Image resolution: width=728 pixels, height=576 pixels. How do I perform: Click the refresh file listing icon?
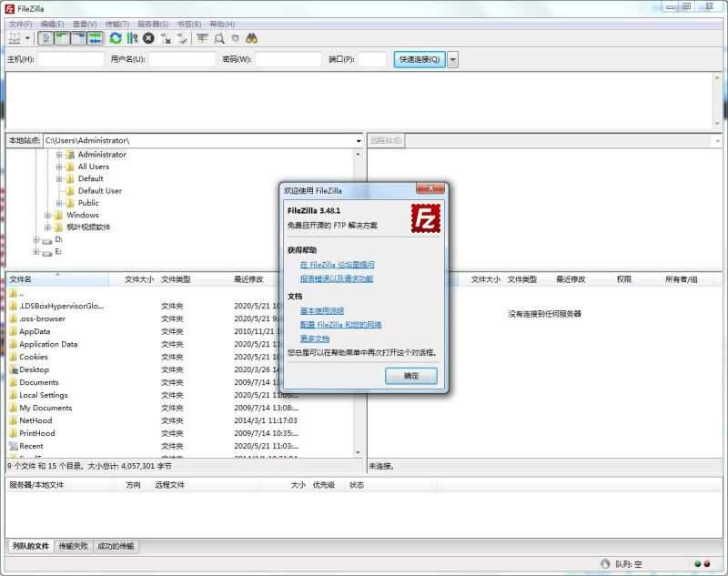tap(115, 38)
